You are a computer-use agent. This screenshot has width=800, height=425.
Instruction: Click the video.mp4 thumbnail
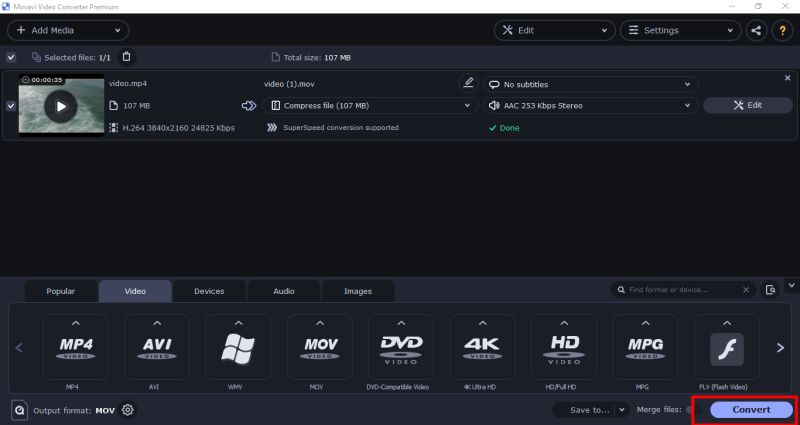tap(61, 105)
